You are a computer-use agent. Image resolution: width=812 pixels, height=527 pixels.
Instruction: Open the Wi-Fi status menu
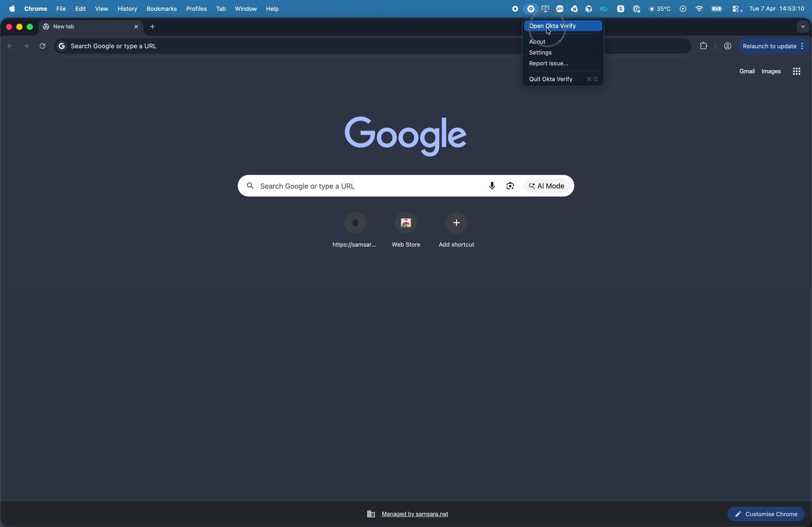(699, 9)
